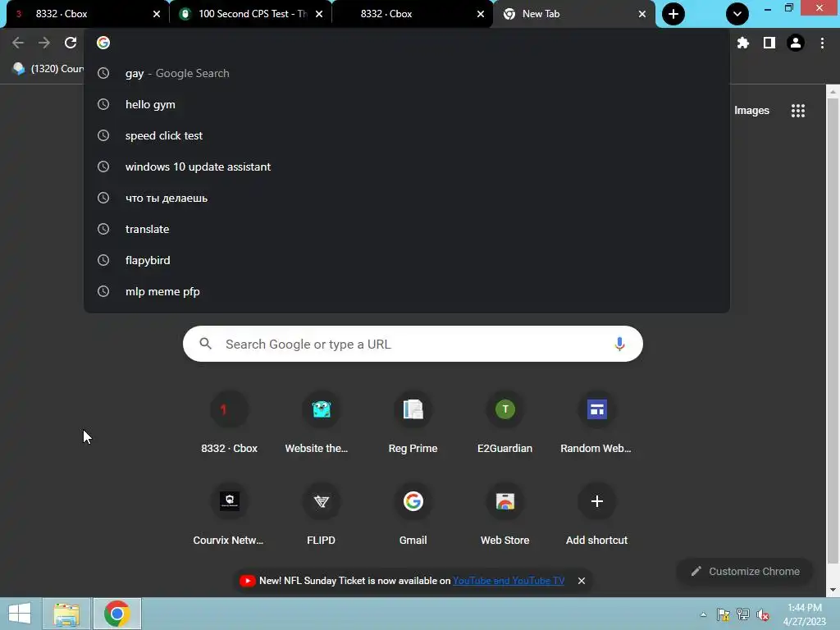Open the E2Guardian shortcut

click(x=504, y=423)
